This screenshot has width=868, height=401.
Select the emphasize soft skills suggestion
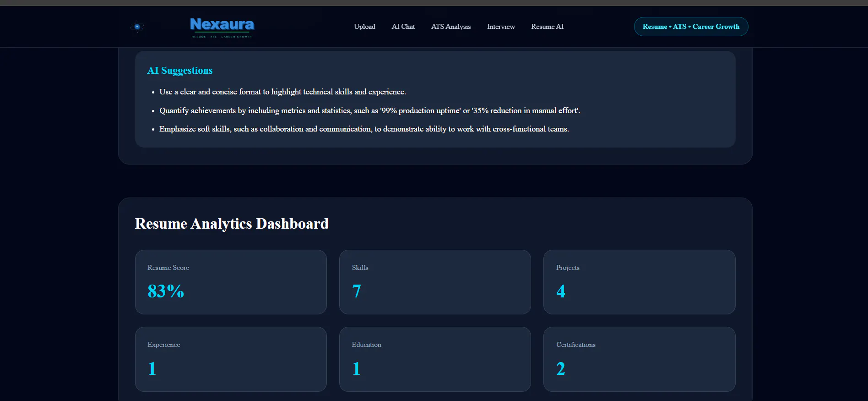364,129
